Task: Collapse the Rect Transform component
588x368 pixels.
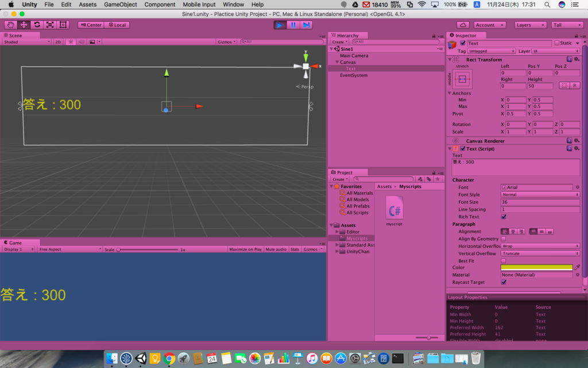Action: pos(450,59)
